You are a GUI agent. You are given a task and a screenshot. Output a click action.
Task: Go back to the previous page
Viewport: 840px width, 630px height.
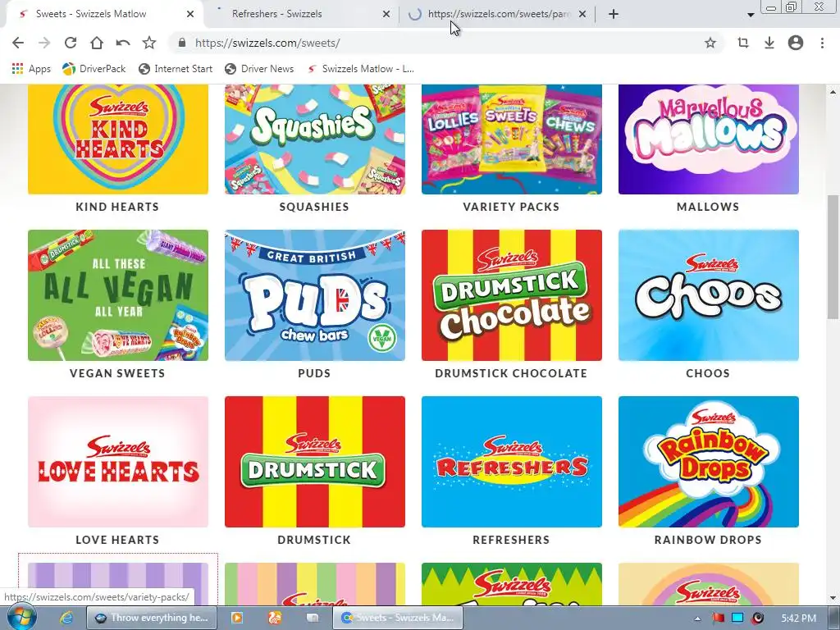tap(18, 43)
